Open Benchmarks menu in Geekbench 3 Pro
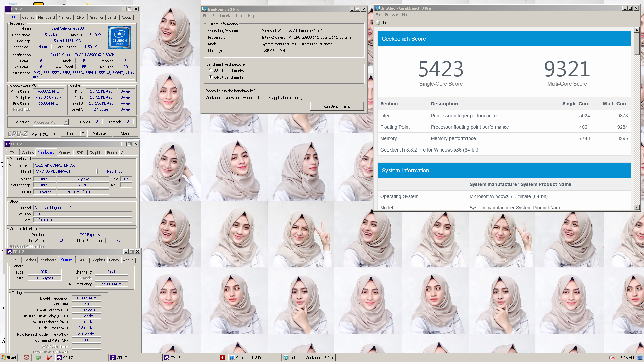The image size is (644, 362). pyautogui.click(x=222, y=16)
